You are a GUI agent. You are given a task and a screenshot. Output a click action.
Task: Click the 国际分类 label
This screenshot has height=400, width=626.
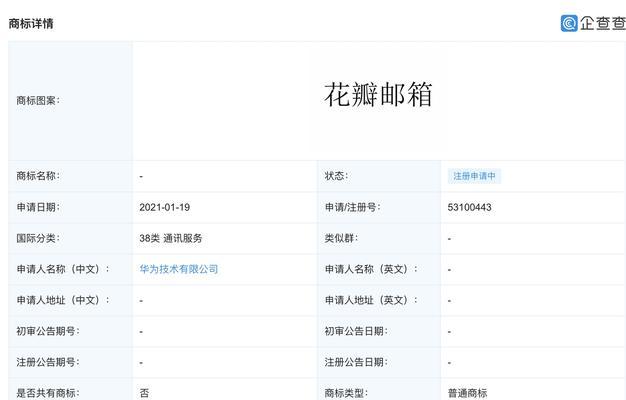[x=38, y=238]
